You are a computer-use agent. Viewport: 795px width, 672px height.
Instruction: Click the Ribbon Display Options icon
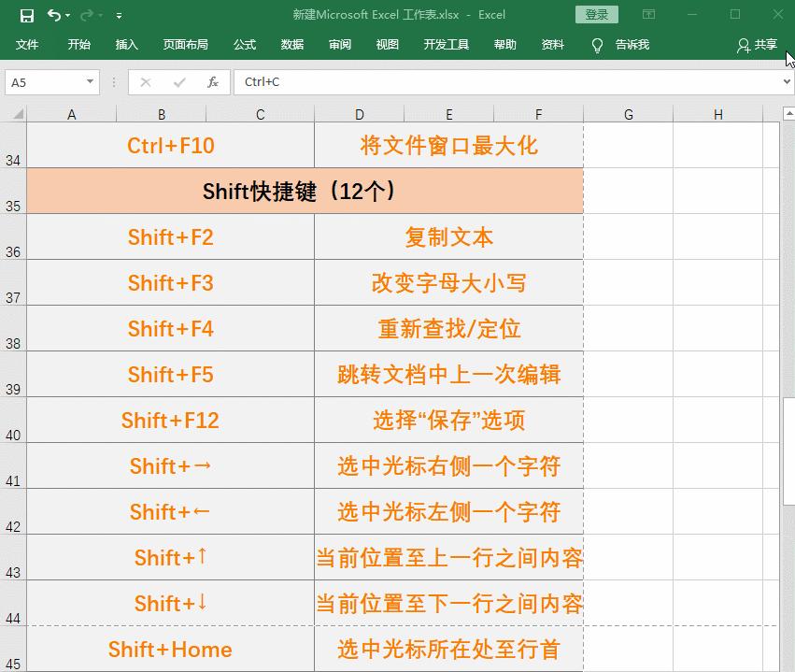click(647, 15)
